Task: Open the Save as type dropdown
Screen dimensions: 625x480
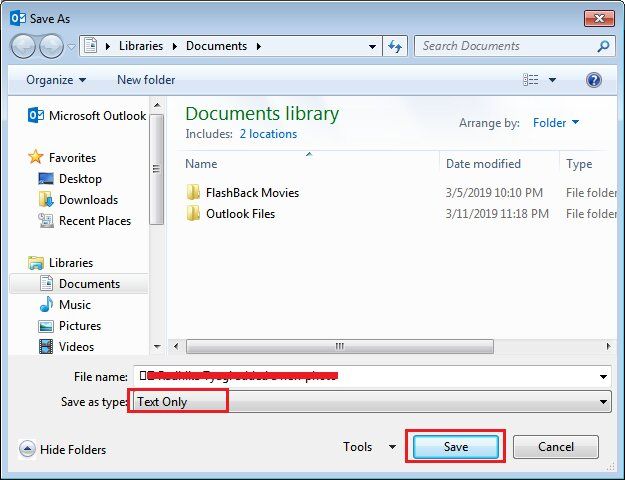Action: [x=371, y=401]
